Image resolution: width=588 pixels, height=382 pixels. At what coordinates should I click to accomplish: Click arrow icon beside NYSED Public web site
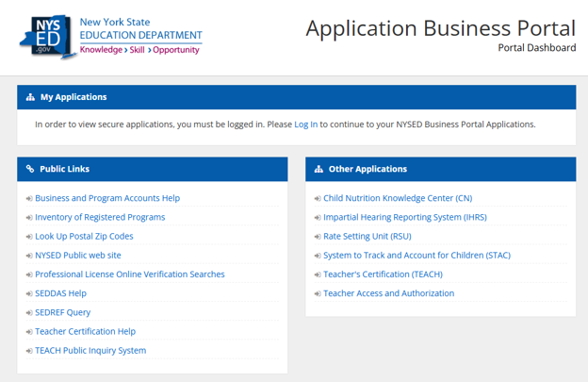29,256
